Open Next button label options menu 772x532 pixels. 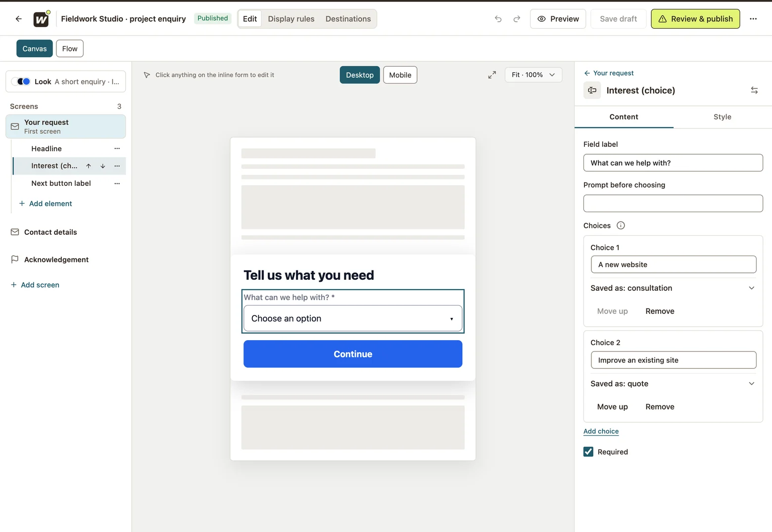click(117, 183)
